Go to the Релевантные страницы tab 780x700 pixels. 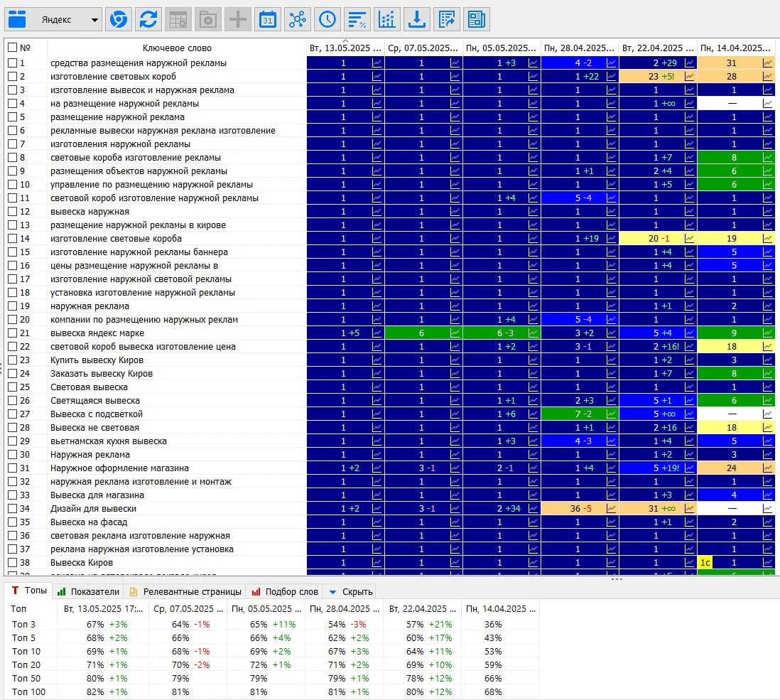tap(185, 591)
